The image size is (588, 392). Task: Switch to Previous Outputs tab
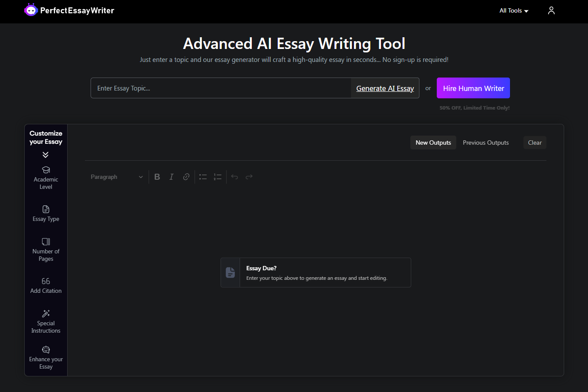pos(486,143)
